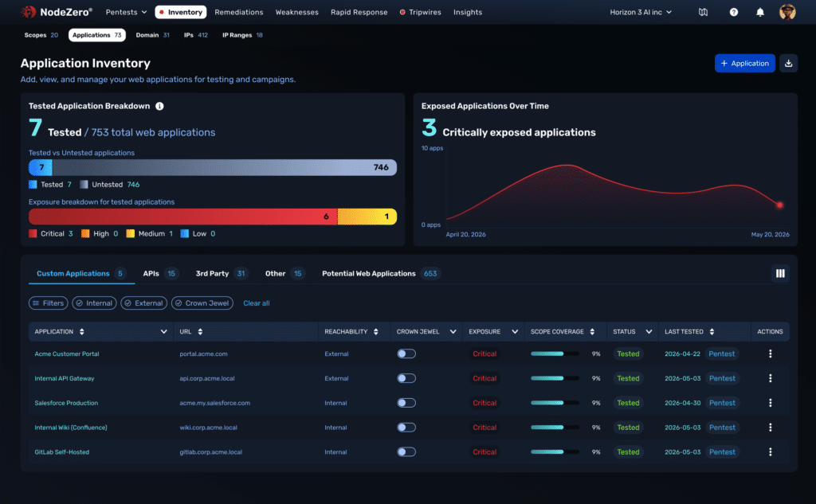Viewport: 816px width, 504px height.
Task: Open the Acme Customer Portal application link
Action: tap(67, 354)
